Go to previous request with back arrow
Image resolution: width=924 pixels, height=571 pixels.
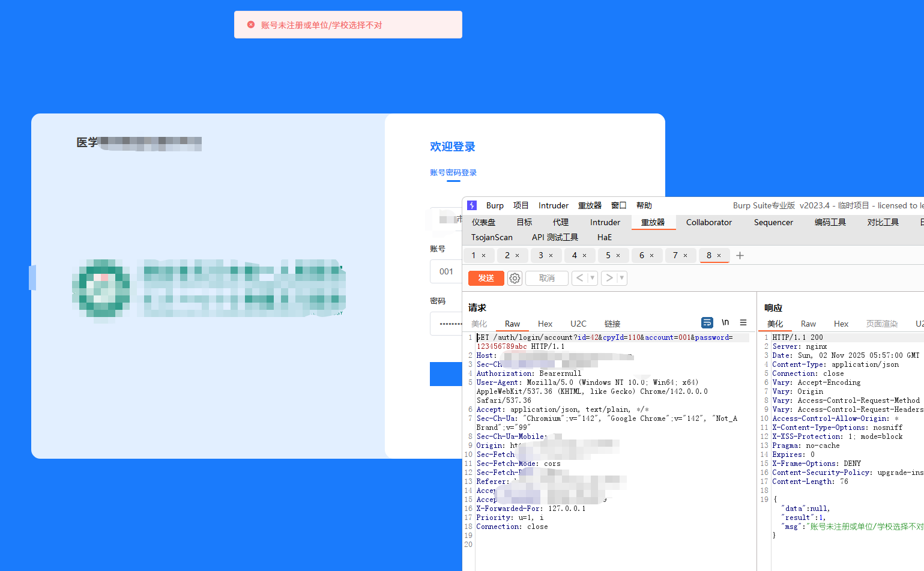point(579,278)
